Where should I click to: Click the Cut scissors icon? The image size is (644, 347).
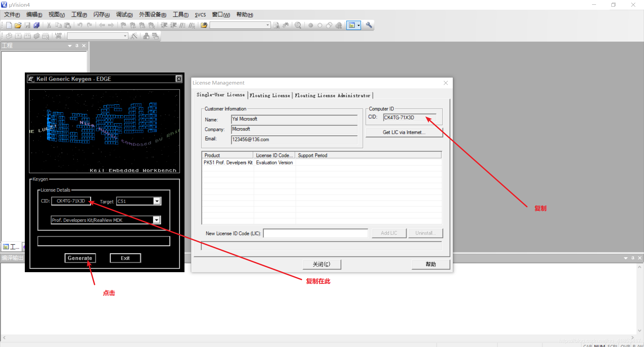pyautogui.click(x=49, y=25)
